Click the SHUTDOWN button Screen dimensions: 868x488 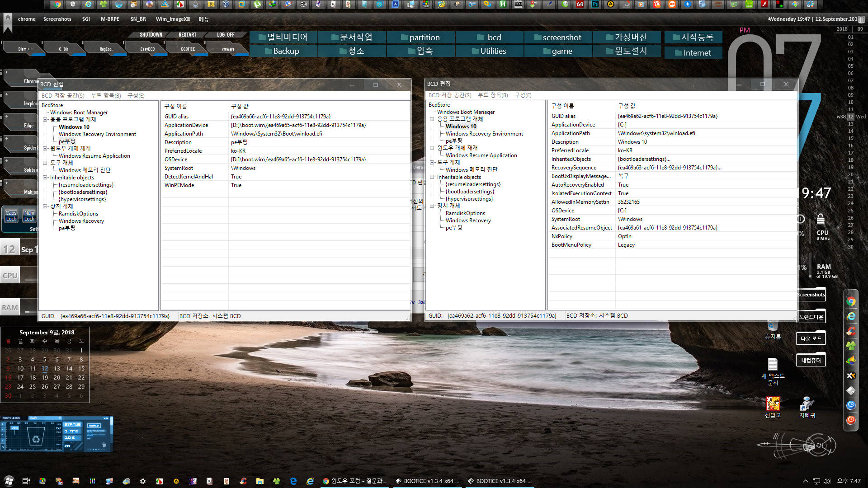[151, 35]
